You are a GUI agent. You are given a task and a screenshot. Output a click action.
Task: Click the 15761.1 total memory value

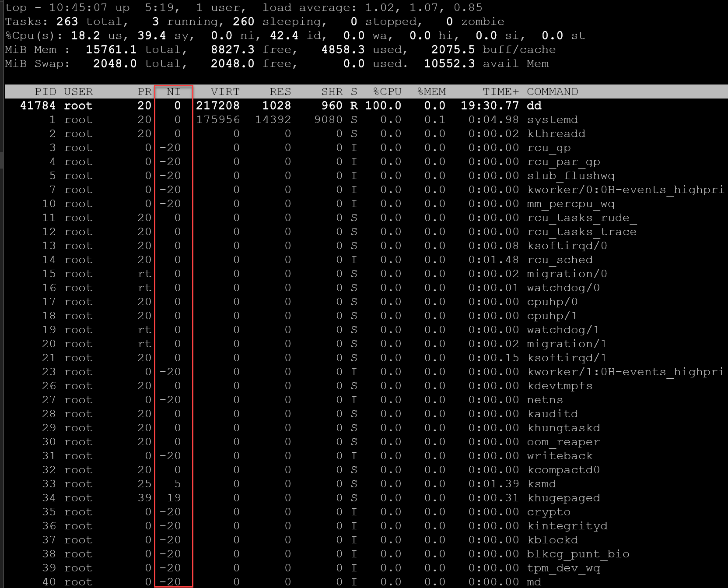coord(111,49)
